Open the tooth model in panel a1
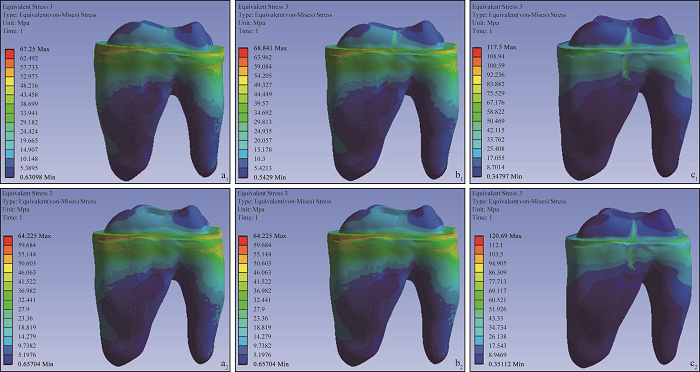The height and width of the screenshot is (372, 700). pos(159,100)
